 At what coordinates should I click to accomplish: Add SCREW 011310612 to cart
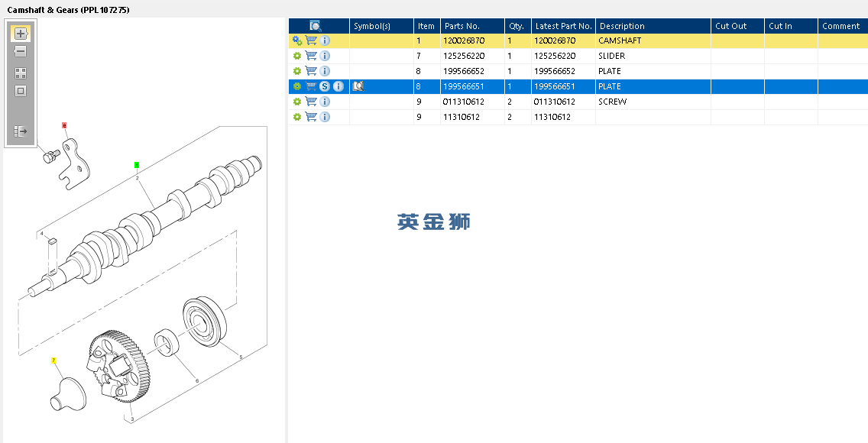(311, 102)
